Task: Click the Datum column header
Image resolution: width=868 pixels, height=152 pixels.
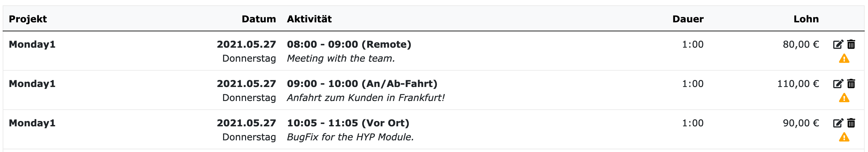Action: (x=258, y=19)
